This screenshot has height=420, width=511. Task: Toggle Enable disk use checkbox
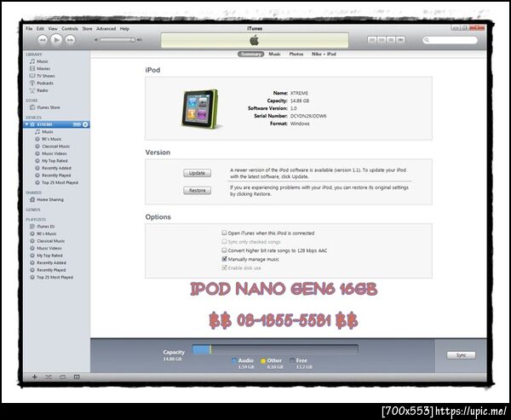tap(224, 268)
